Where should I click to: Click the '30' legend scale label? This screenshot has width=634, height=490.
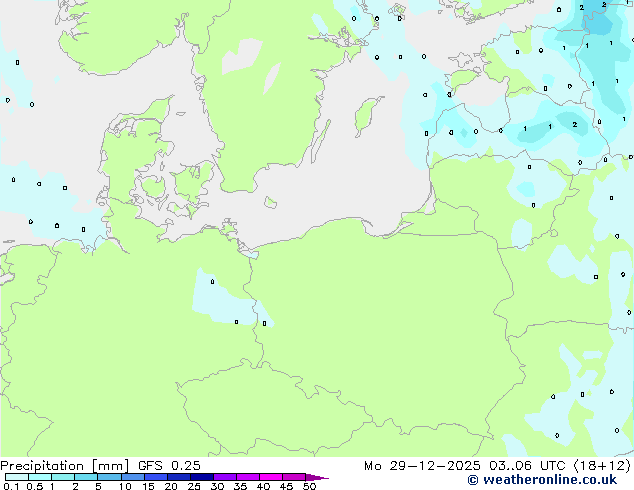[217, 486]
